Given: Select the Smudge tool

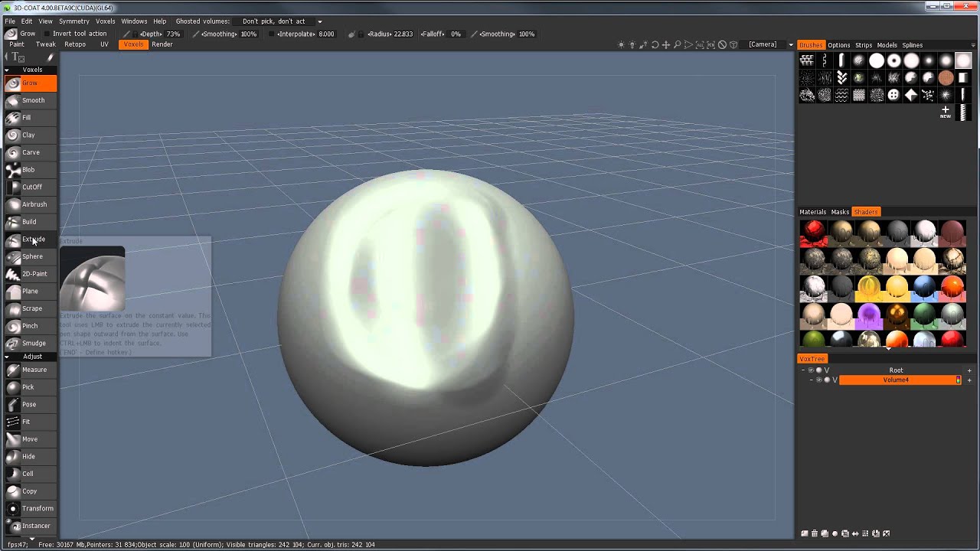Looking at the screenshot, I should tap(29, 344).
